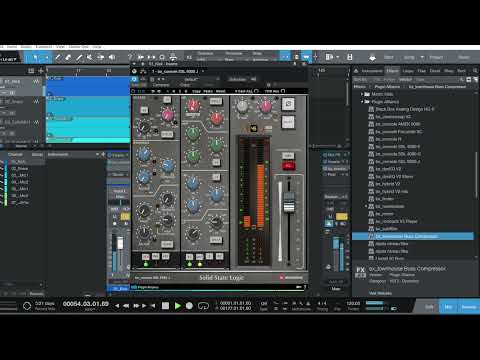Click the question mark help icon in the toolbar
Image resolution: width=480 pixels, height=360 pixels.
tap(130, 57)
